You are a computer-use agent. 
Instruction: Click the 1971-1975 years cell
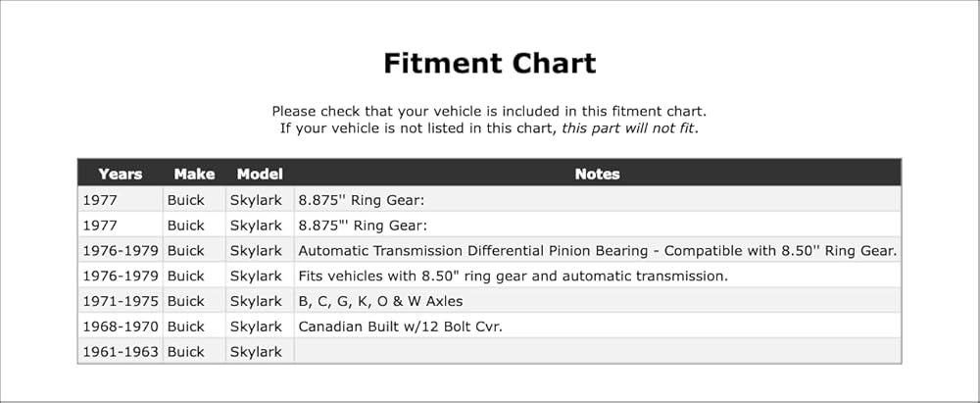click(x=120, y=301)
